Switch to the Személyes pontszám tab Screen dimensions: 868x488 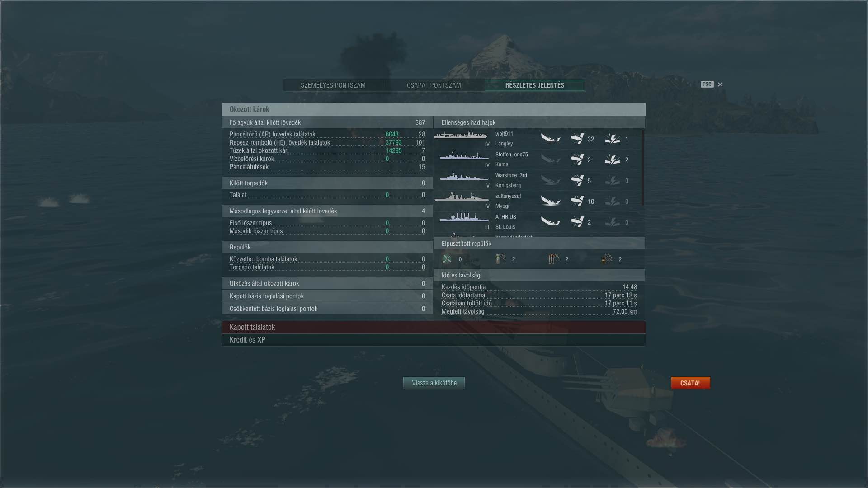tap(333, 85)
